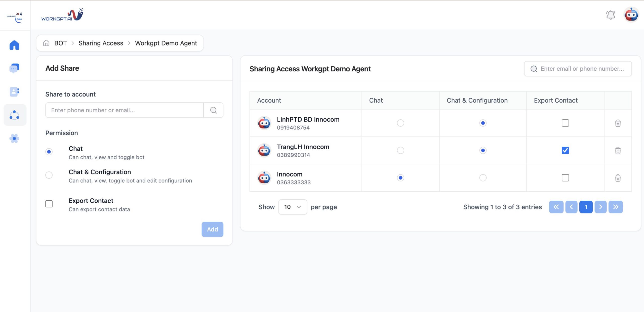The image size is (644, 312).
Task: Click Sharing Access breadcrumb
Action: pos(101,43)
